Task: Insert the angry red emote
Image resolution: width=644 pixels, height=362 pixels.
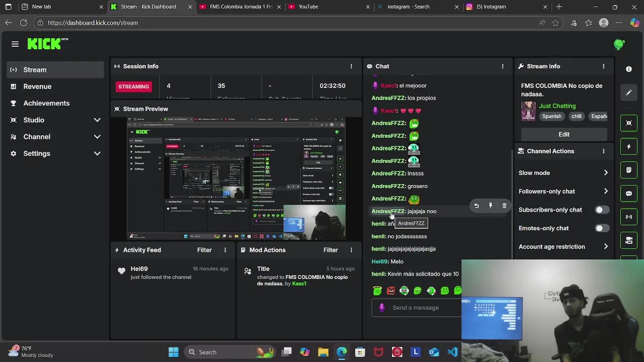Action: pyautogui.click(x=391, y=291)
